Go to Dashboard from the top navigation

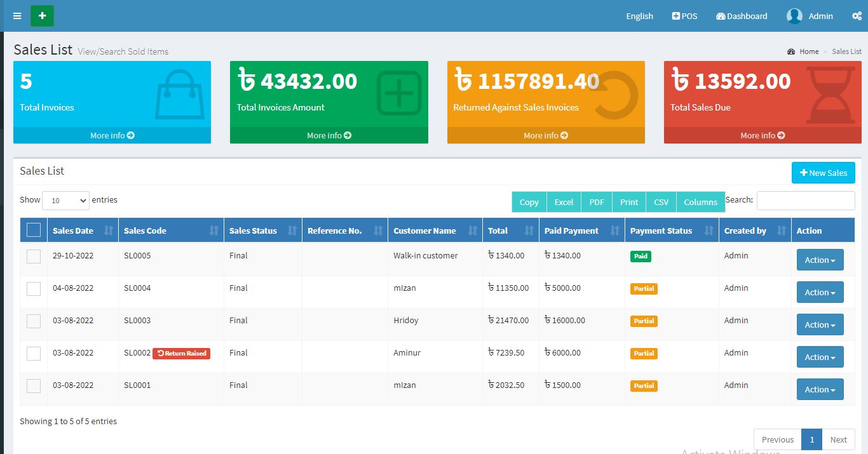coord(742,16)
